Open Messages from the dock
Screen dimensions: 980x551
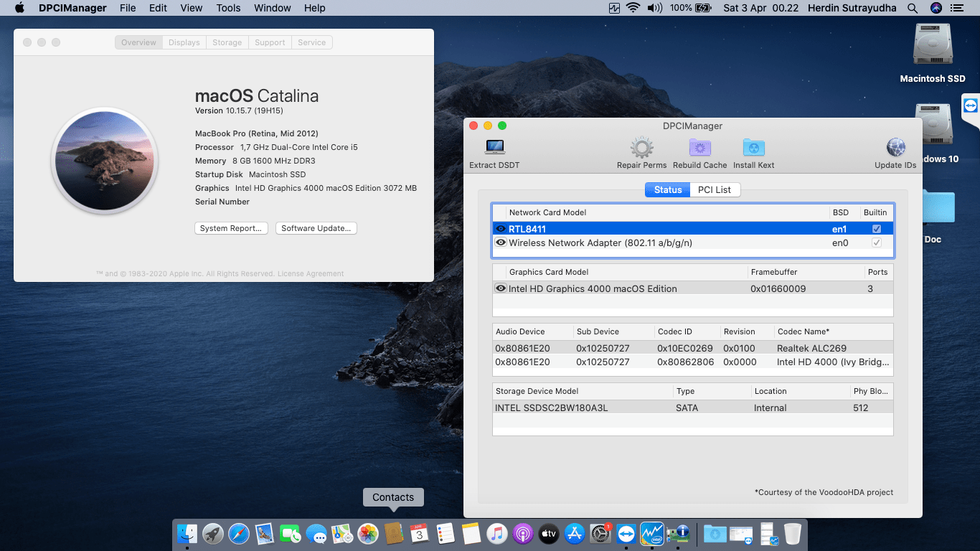tap(316, 533)
